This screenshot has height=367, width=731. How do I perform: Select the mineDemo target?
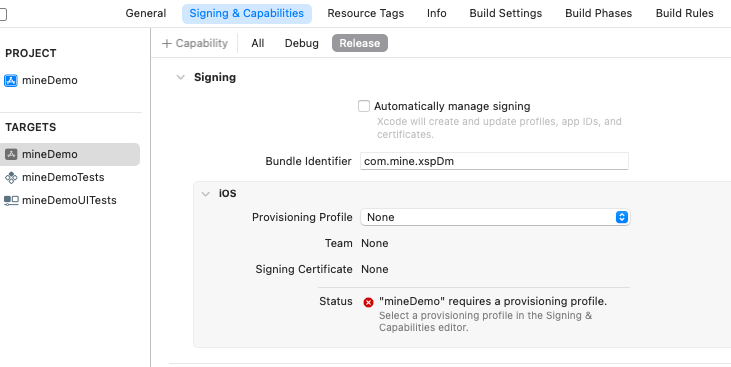pyautogui.click(x=70, y=154)
